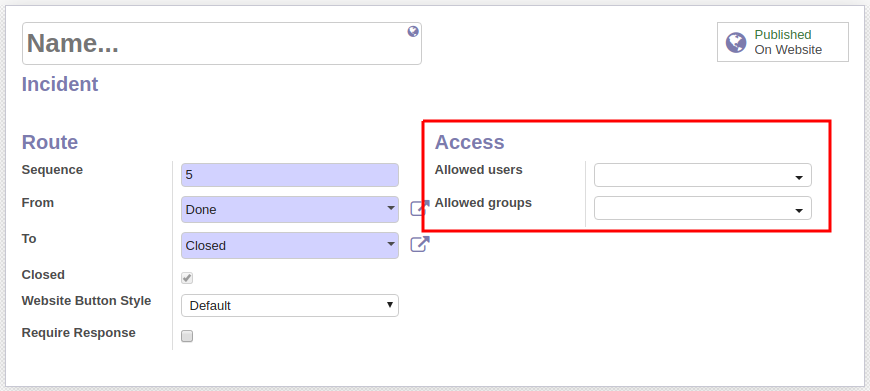This screenshot has height=391, width=870.
Task: Open external link icon beside To field
Action: [420, 245]
